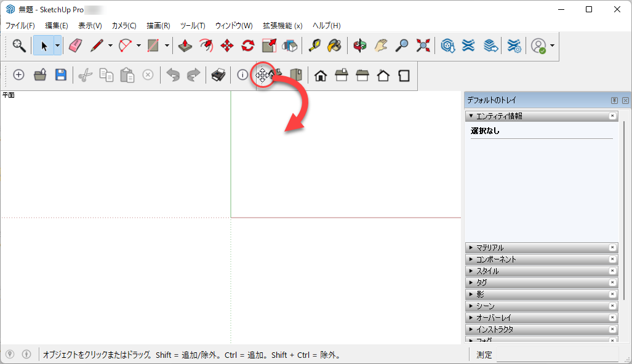This screenshot has width=632, height=364.
Task: Choose the Tape Measure tool
Action: click(x=314, y=45)
